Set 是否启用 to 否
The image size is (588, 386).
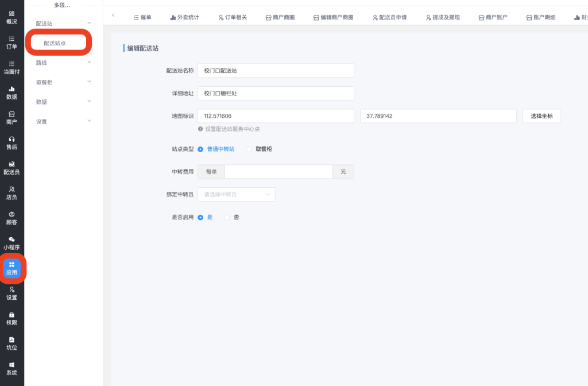click(227, 218)
